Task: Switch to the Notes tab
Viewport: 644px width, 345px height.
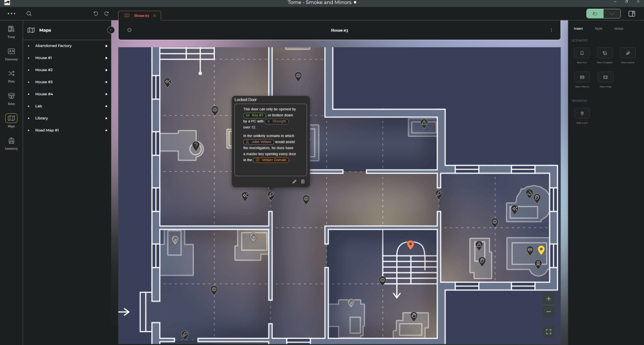Action: pos(618,29)
